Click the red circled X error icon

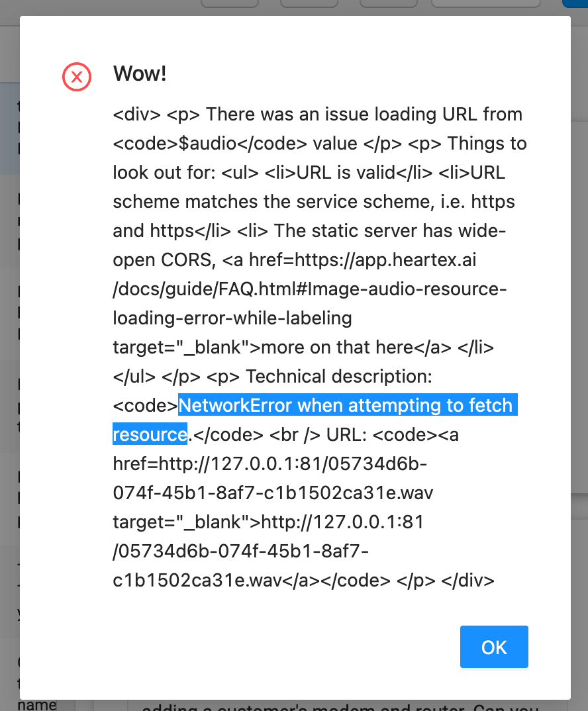coord(76,77)
